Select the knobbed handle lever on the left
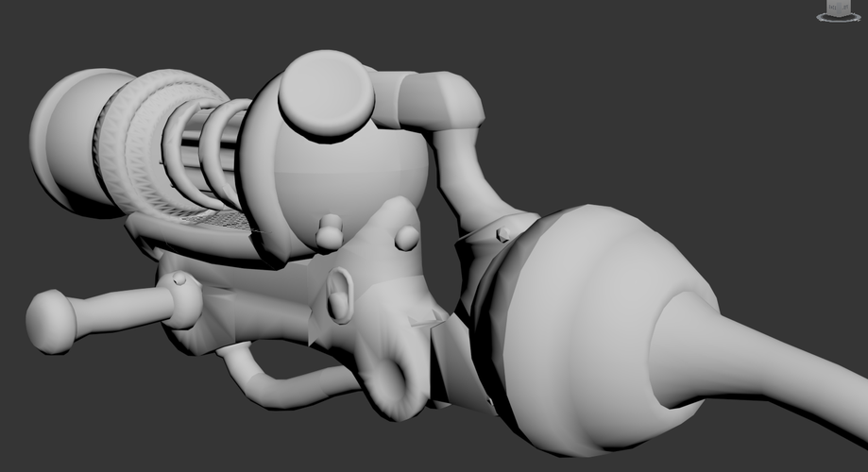 pyautogui.click(x=112, y=312)
